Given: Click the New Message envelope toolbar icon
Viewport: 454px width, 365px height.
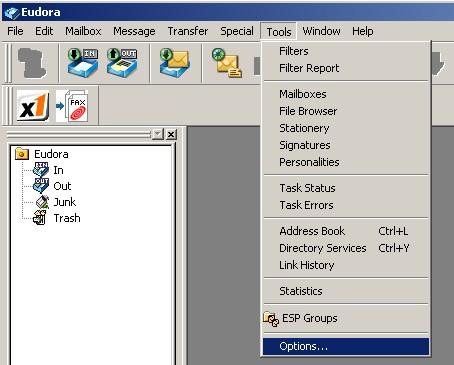Looking at the screenshot, I should click(x=227, y=63).
